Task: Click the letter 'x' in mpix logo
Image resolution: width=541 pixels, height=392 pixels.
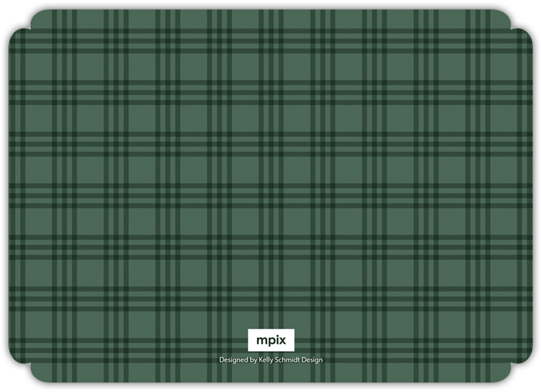Action: 282,341
